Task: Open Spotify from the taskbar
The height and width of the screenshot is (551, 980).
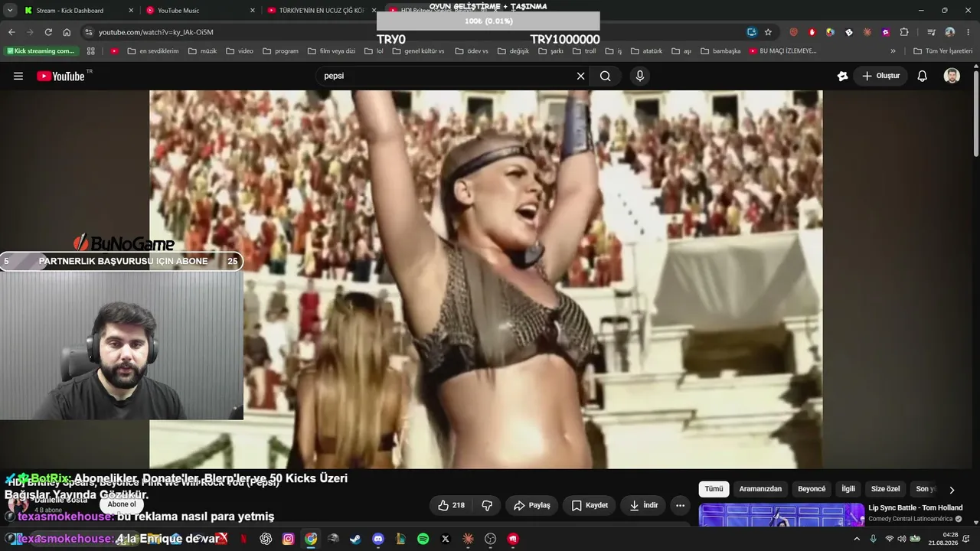Action: pos(423,539)
